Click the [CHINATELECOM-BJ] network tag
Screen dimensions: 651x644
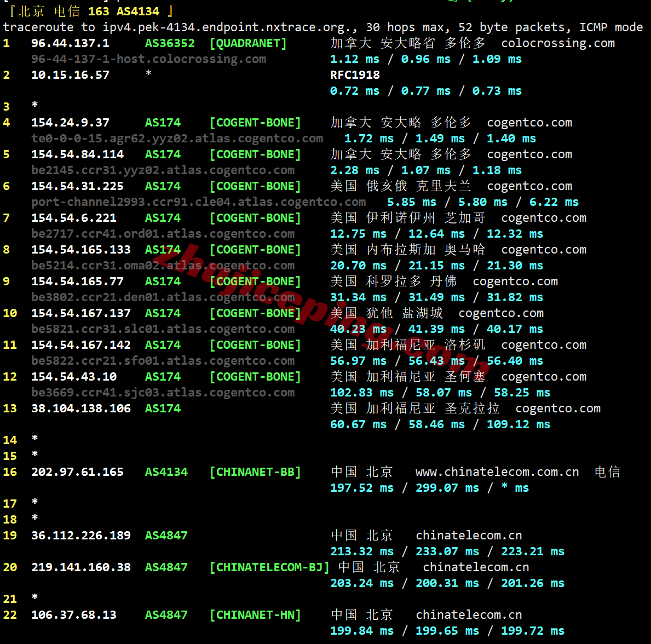(270, 567)
